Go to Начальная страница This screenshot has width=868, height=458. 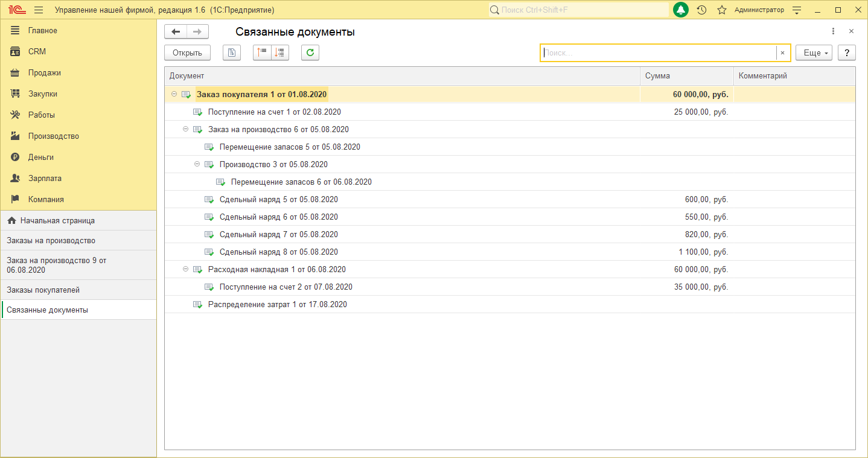pyautogui.click(x=57, y=220)
